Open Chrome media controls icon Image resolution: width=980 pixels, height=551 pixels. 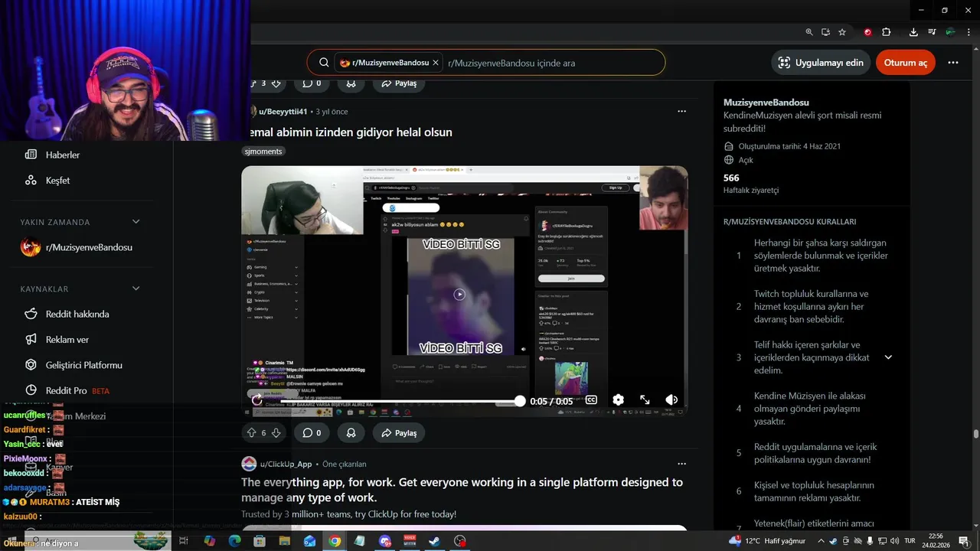point(932,32)
